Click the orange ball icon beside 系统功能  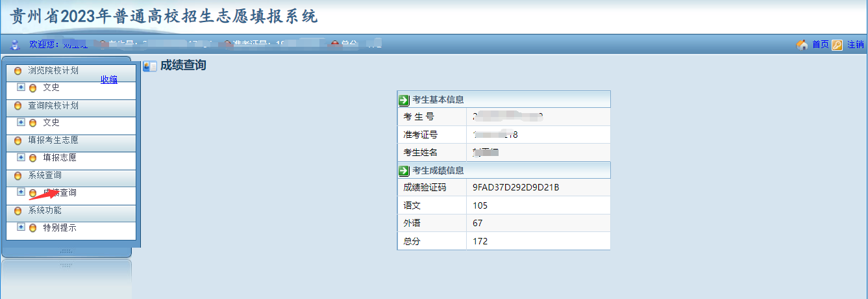click(x=18, y=211)
